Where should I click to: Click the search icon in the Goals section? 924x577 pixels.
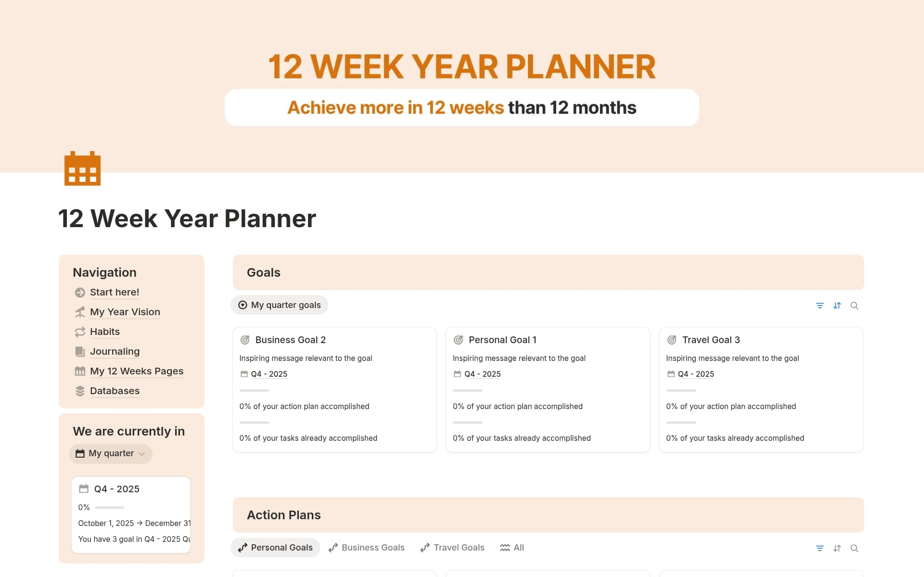[x=855, y=305]
